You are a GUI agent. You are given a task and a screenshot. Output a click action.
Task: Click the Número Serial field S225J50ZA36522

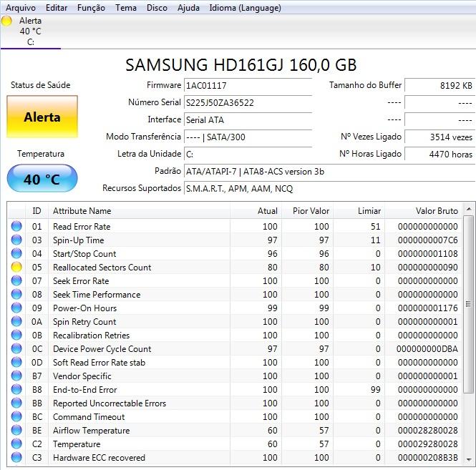[248, 102]
